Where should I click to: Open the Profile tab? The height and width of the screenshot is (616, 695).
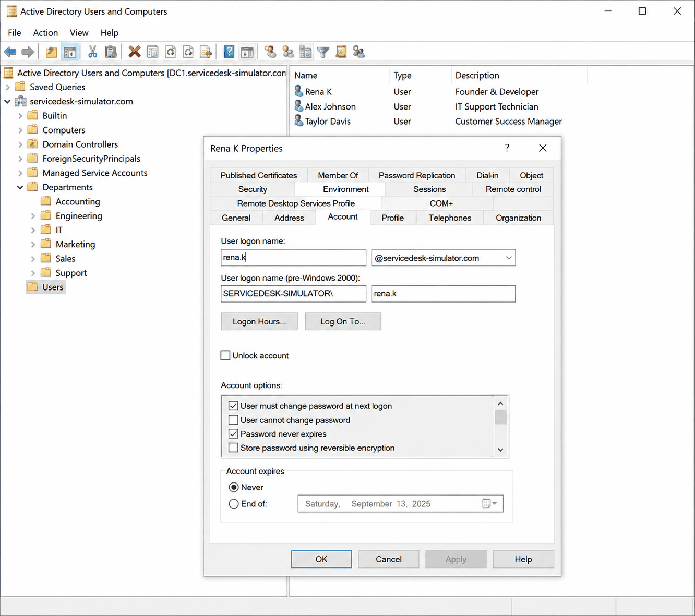pos(392,218)
